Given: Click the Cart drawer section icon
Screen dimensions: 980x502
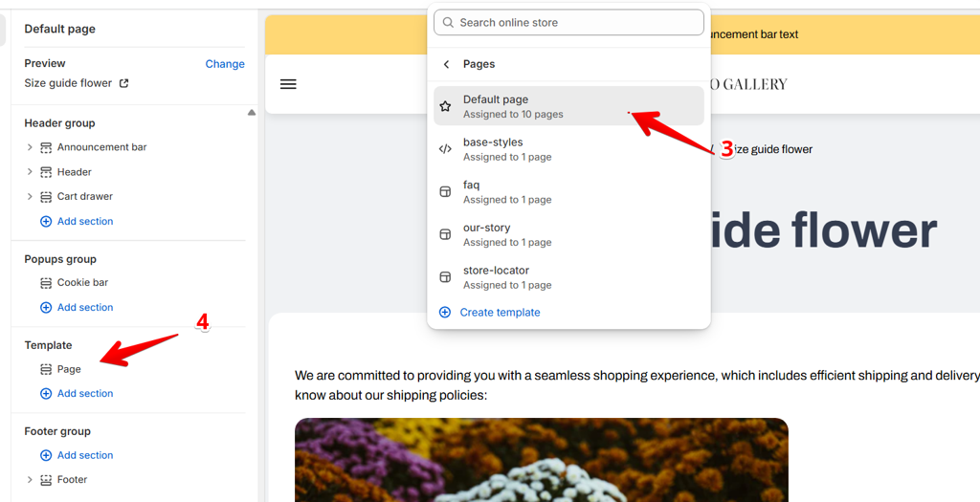Looking at the screenshot, I should coord(46,197).
